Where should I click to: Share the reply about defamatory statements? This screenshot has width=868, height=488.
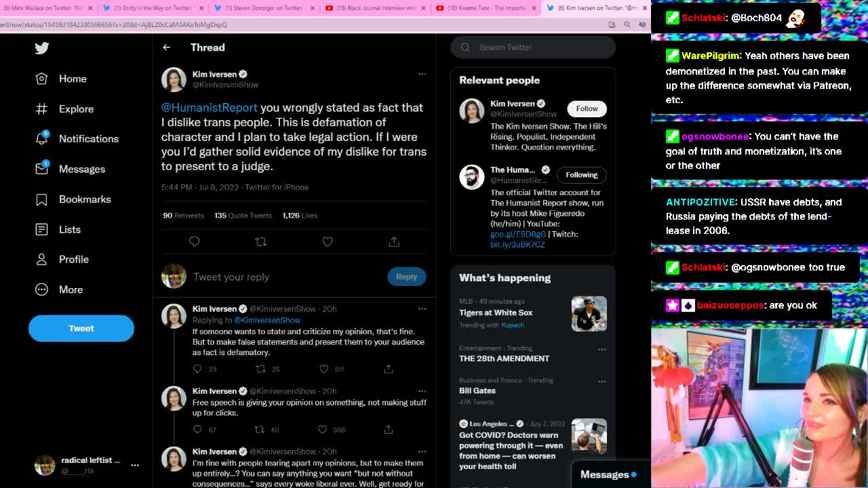tap(389, 369)
